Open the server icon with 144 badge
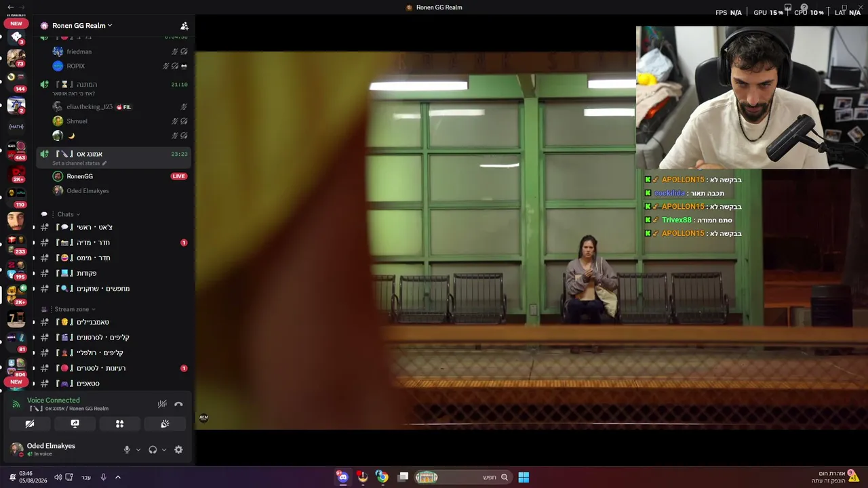 click(16, 82)
